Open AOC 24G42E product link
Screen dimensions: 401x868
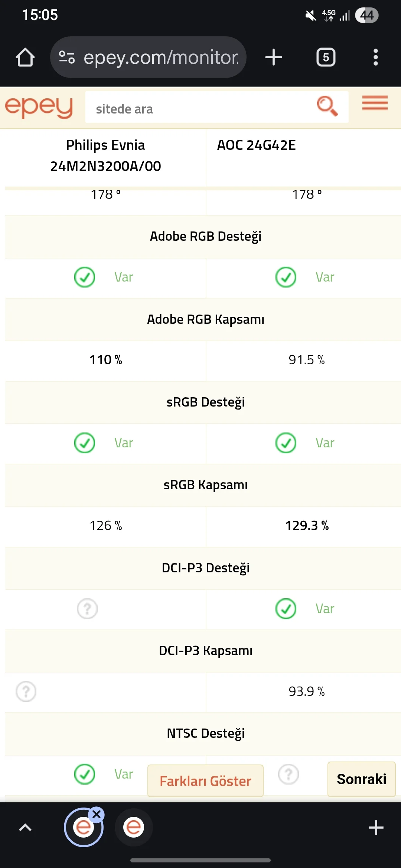point(256,145)
